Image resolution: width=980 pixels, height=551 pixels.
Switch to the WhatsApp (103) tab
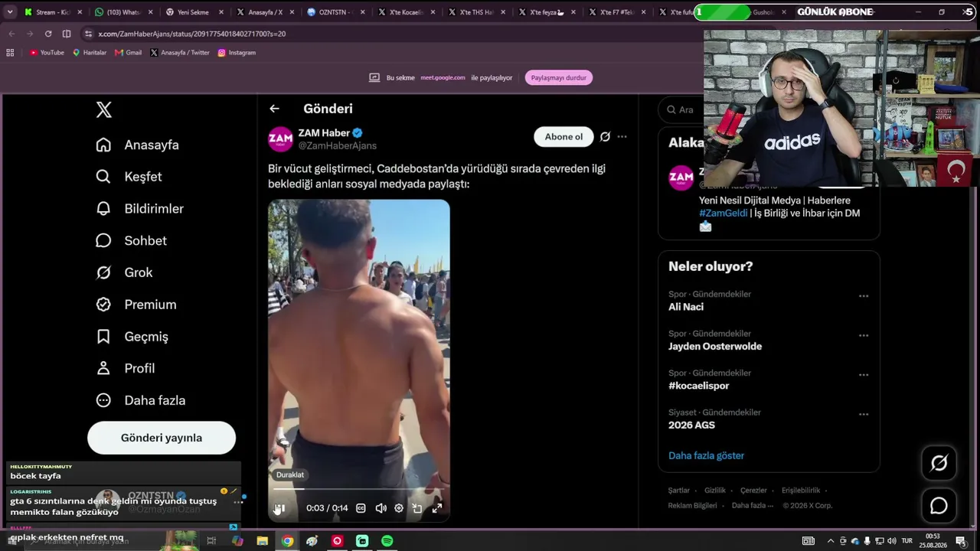(x=122, y=12)
